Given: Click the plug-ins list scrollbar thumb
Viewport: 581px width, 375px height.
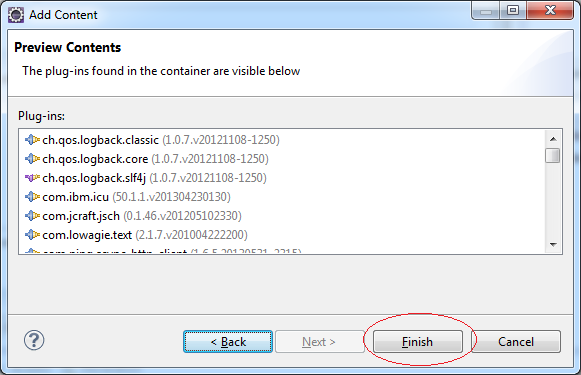Looking at the screenshot, I should [553, 155].
